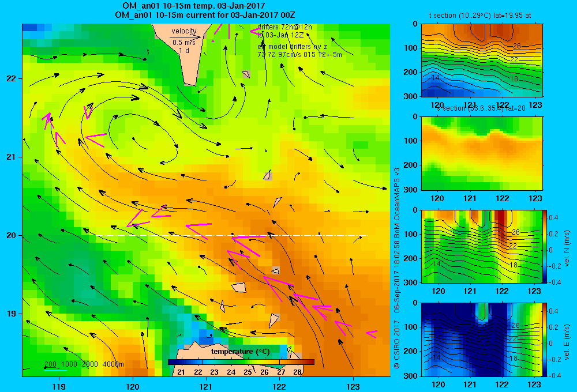Click the 'velocity' legend label
The image size is (577, 392).
pos(184,31)
